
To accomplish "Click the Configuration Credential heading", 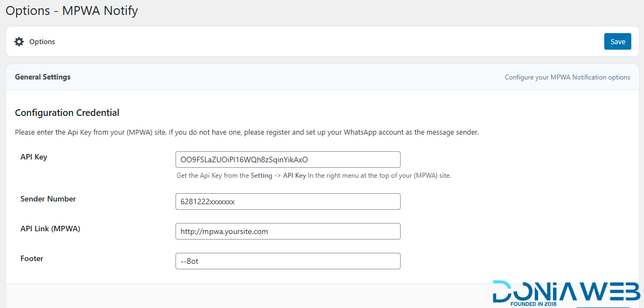I will coord(67,112).
